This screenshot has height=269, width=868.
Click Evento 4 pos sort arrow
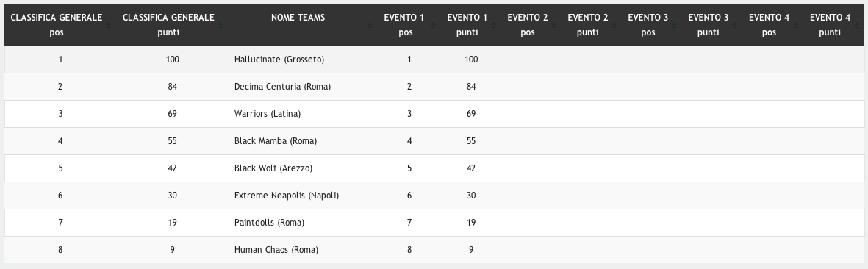tap(795, 26)
